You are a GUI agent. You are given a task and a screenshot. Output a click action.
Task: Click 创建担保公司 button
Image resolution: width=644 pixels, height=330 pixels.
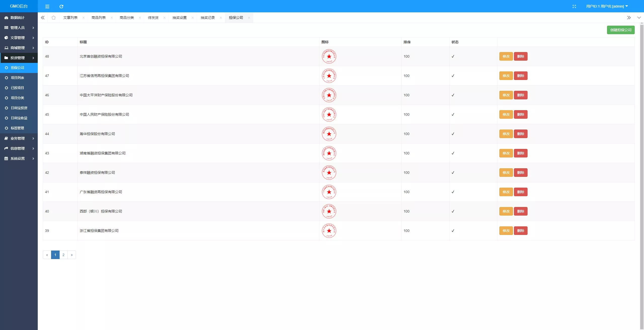621,30
